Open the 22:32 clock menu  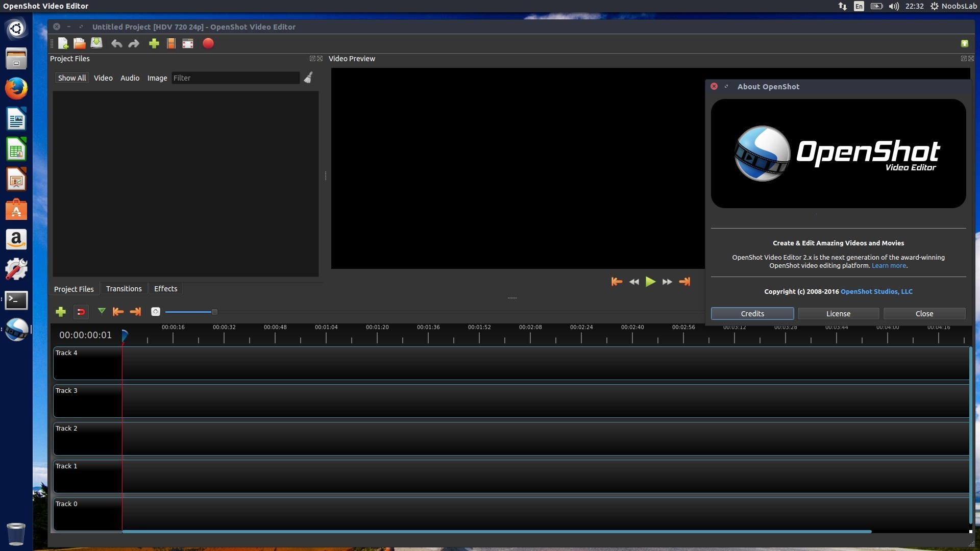point(914,6)
